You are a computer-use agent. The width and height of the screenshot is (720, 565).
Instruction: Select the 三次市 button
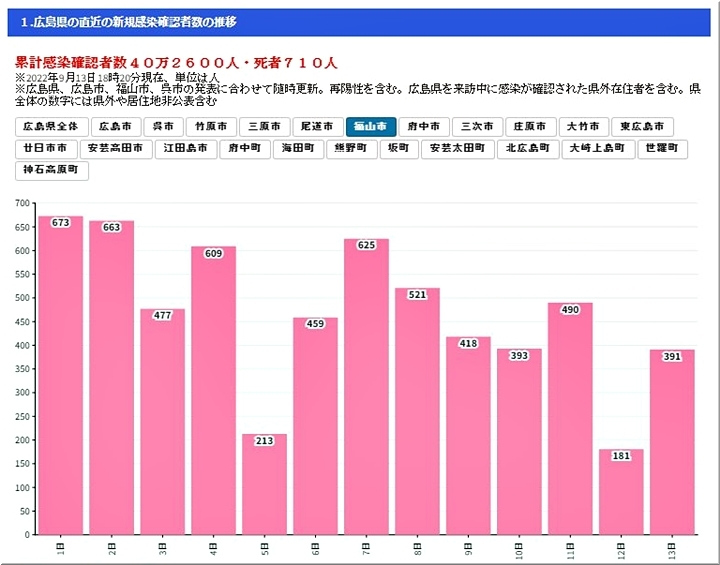(476, 127)
